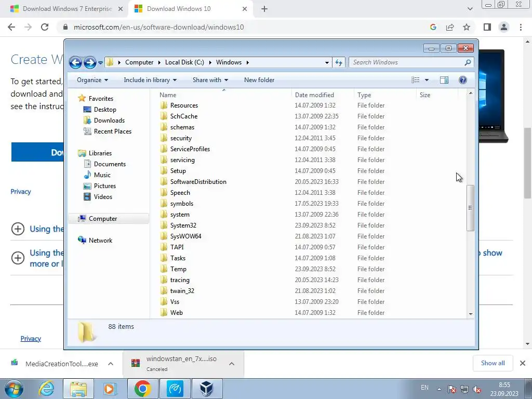The image size is (532, 399).
Task: Click the share icon in Chrome's address bar
Action: click(450, 27)
